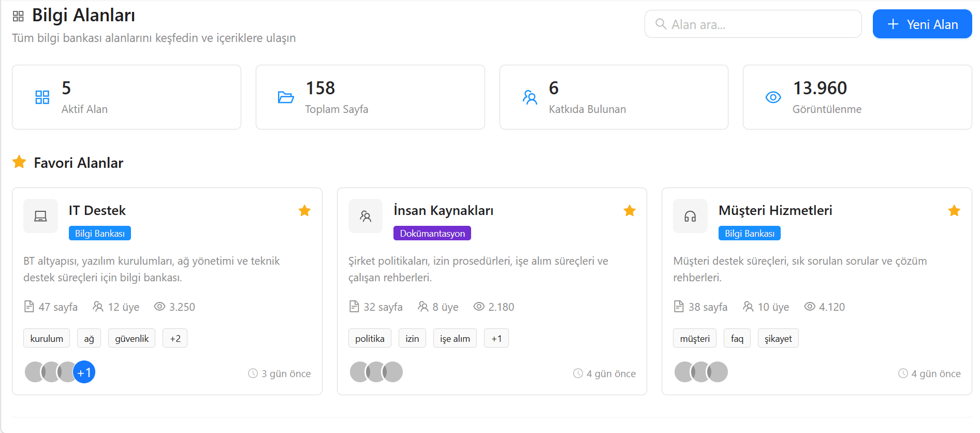
Task: Select the ağ tag
Action: pos(89,338)
